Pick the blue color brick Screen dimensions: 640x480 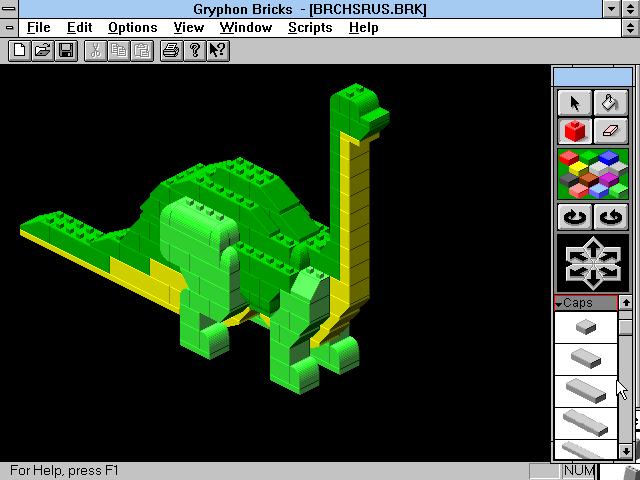[609, 157]
